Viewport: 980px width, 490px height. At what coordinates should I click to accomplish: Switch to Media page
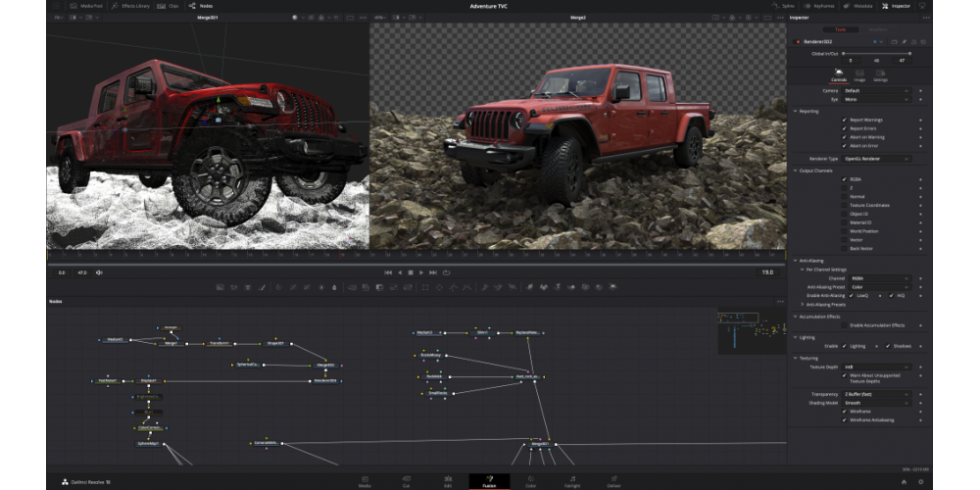click(x=365, y=481)
